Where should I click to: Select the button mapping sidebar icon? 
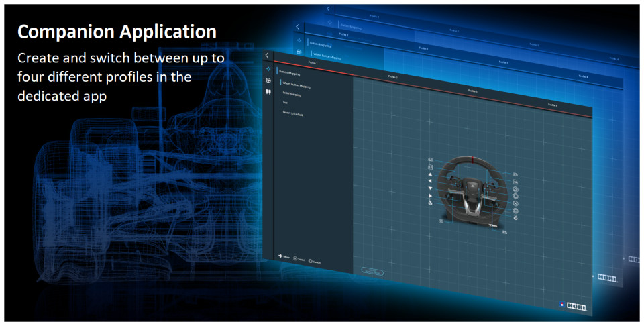(x=268, y=68)
